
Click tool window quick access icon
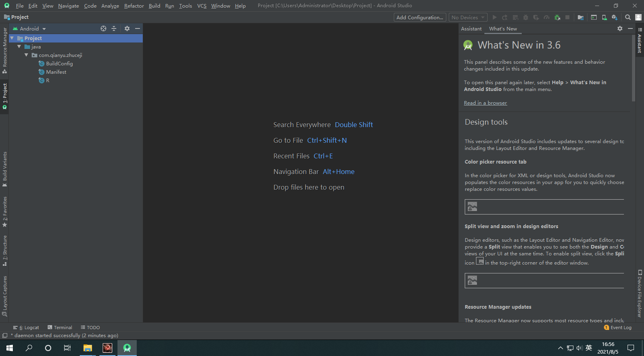[5, 336]
